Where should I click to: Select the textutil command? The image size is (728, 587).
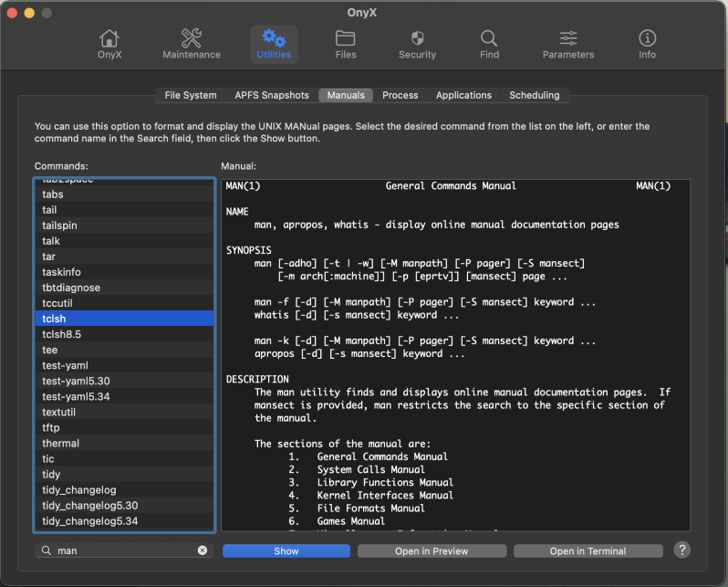pyautogui.click(x=124, y=413)
